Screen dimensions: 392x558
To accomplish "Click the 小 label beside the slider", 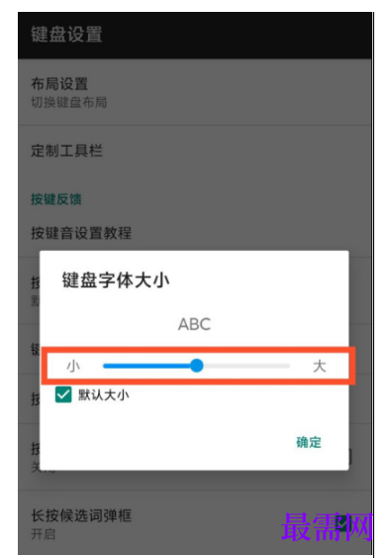I will 73,366.
